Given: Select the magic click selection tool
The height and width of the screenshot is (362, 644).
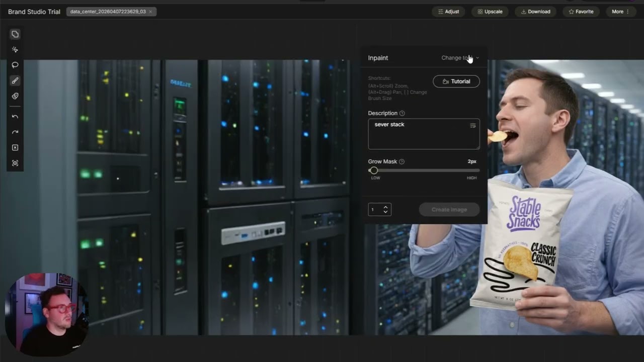Looking at the screenshot, I should click(15, 50).
